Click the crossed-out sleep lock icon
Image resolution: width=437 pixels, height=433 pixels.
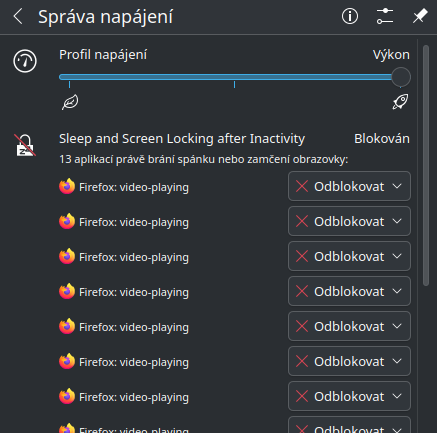point(25,145)
